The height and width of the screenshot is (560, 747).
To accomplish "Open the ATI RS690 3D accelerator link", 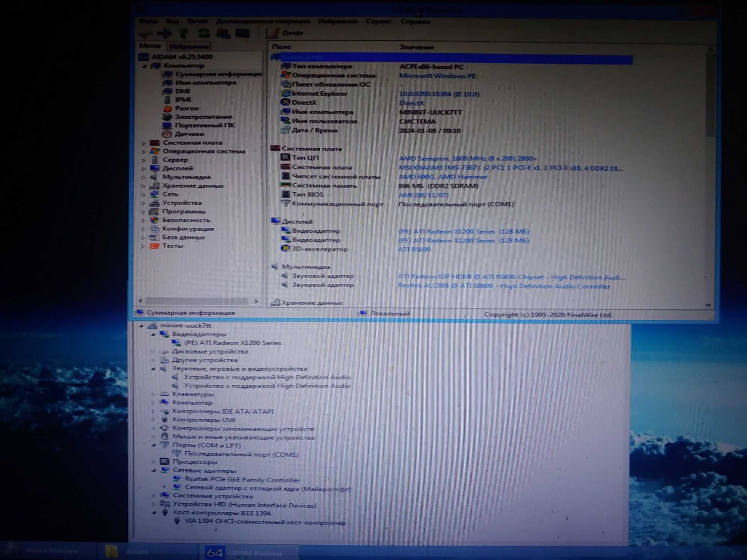I will click(x=414, y=249).
